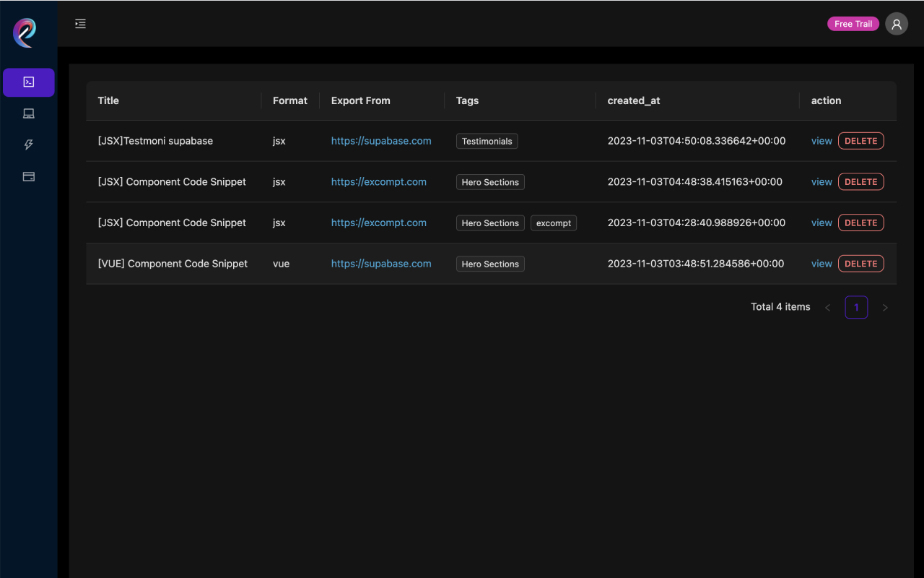Select the lightning bolt sidebar icon

click(x=29, y=144)
